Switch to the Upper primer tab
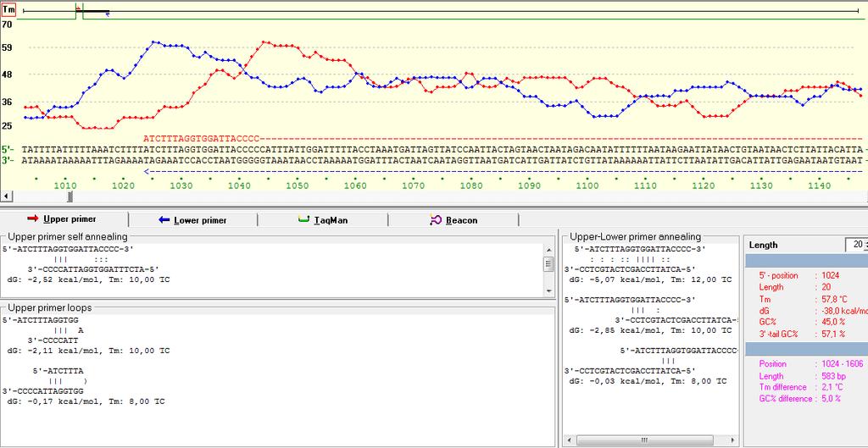 tap(64, 219)
